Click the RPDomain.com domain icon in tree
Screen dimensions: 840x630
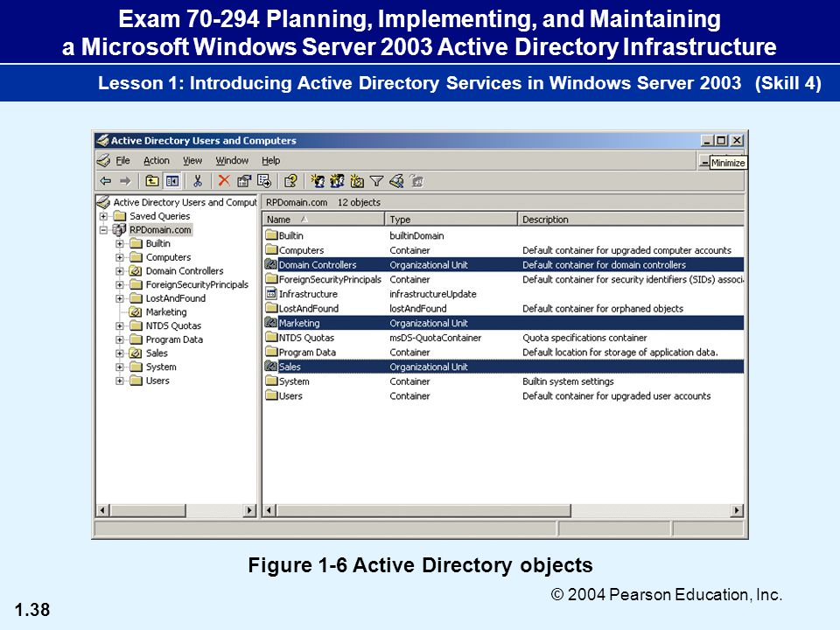pyautogui.click(x=119, y=230)
